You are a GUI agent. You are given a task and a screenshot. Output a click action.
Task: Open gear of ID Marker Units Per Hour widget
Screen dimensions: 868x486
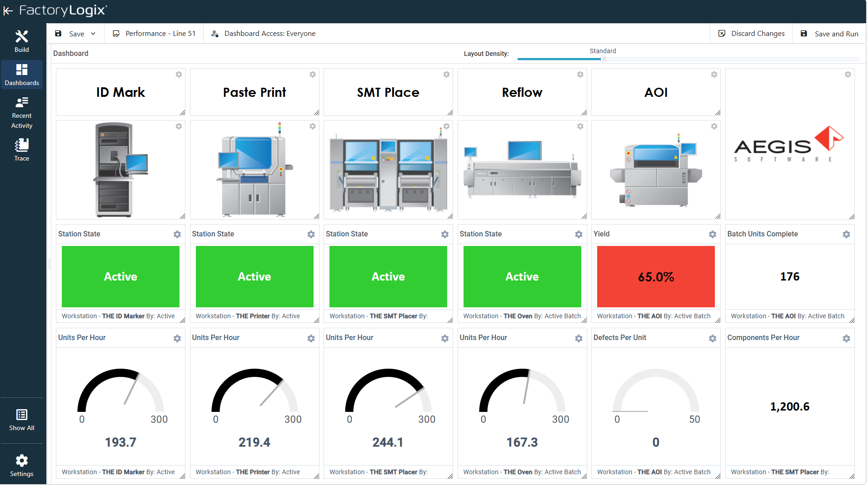coord(177,339)
